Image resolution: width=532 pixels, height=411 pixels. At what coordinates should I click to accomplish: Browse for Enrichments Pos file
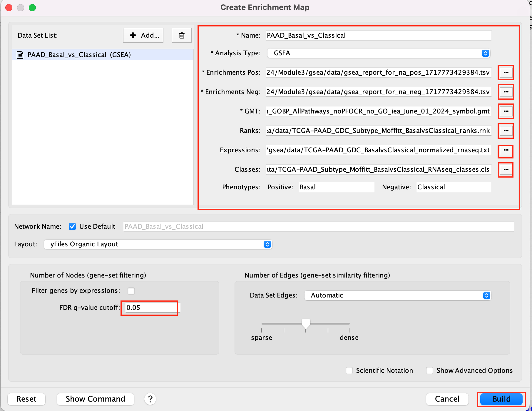506,72
